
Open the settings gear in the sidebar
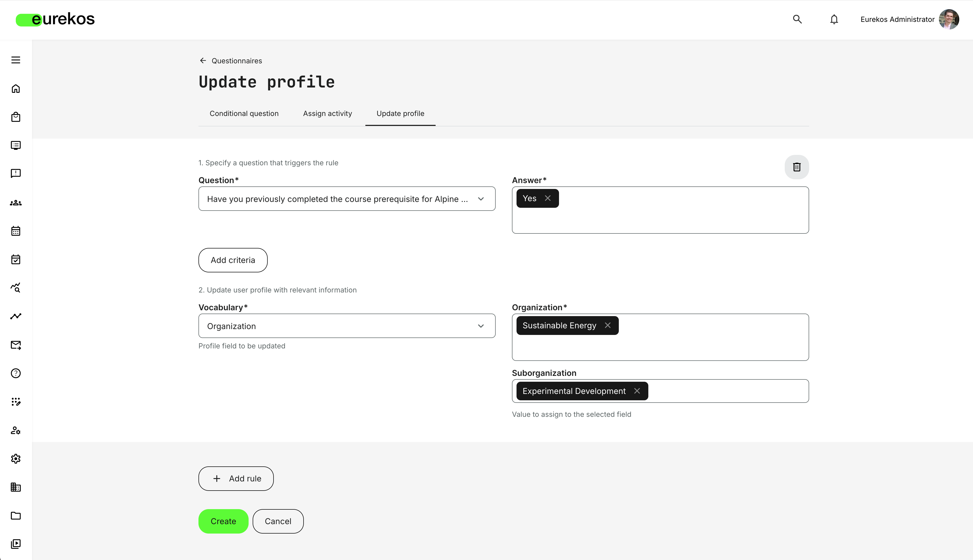click(15, 459)
